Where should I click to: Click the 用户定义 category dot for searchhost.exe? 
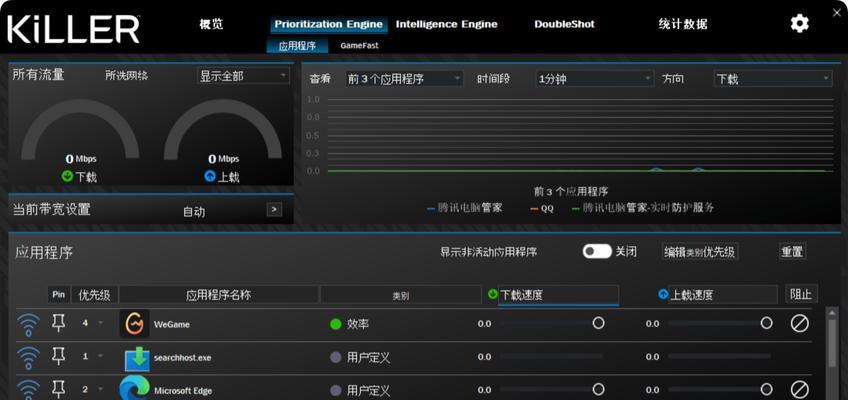336,357
